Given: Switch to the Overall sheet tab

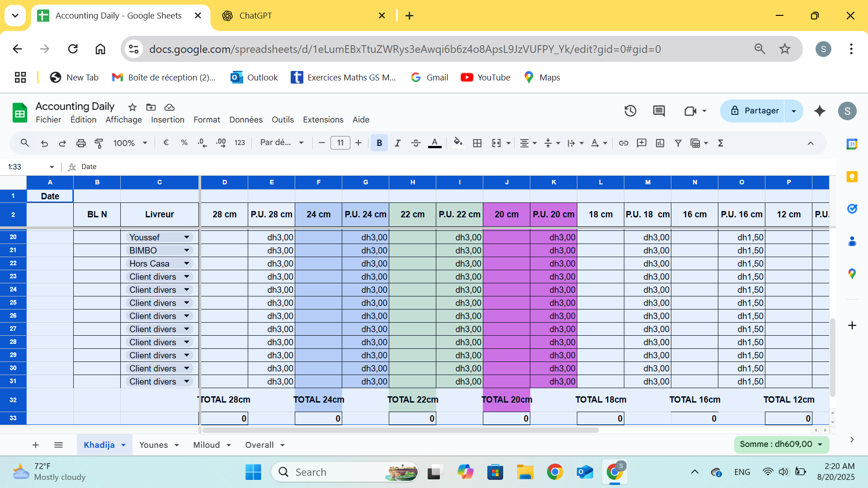Looking at the screenshot, I should (259, 445).
